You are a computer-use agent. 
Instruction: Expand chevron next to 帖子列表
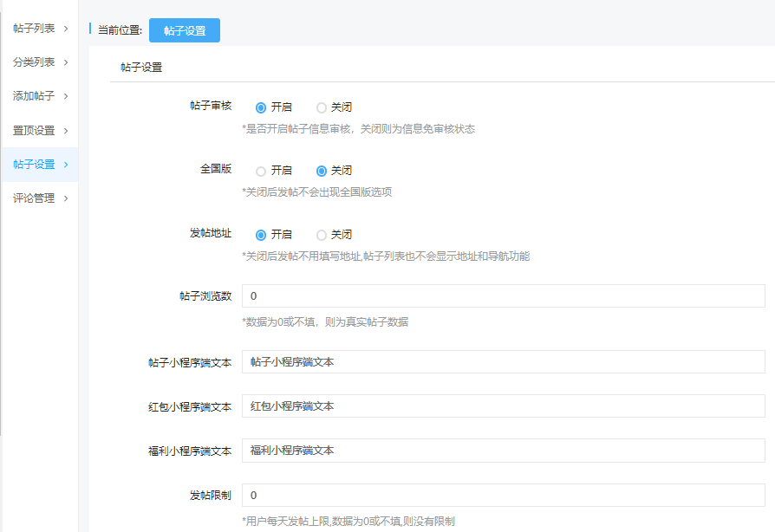coord(66,29)
